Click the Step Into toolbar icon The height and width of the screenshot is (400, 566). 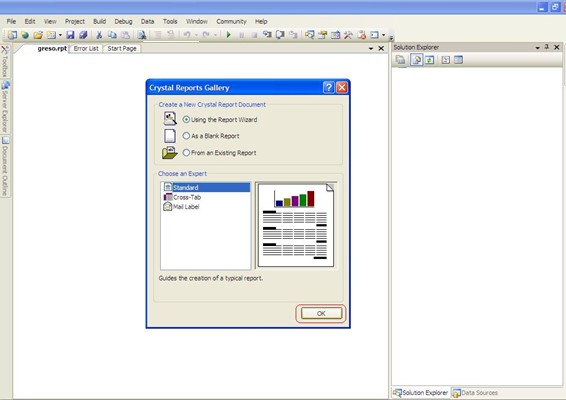[x=267, y=35]
